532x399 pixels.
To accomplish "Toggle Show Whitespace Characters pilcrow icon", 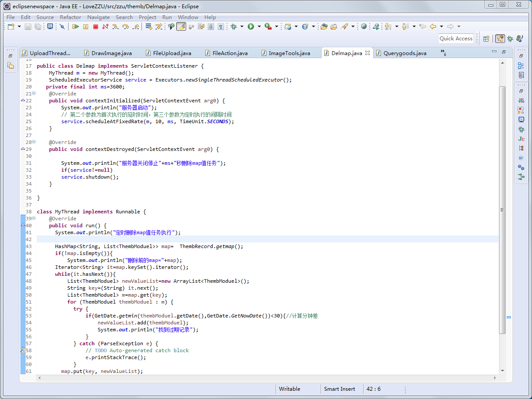I will pyautogui.click(x=221, y=27).
